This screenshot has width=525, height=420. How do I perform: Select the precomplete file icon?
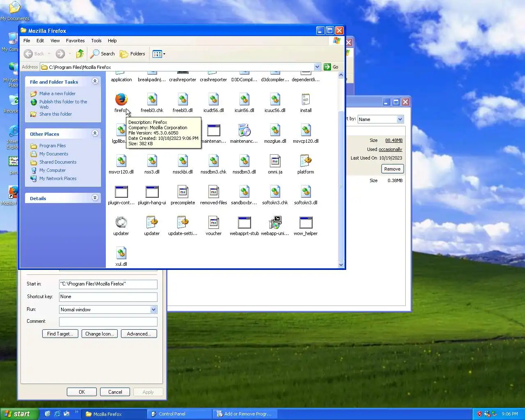coord(183,192)
